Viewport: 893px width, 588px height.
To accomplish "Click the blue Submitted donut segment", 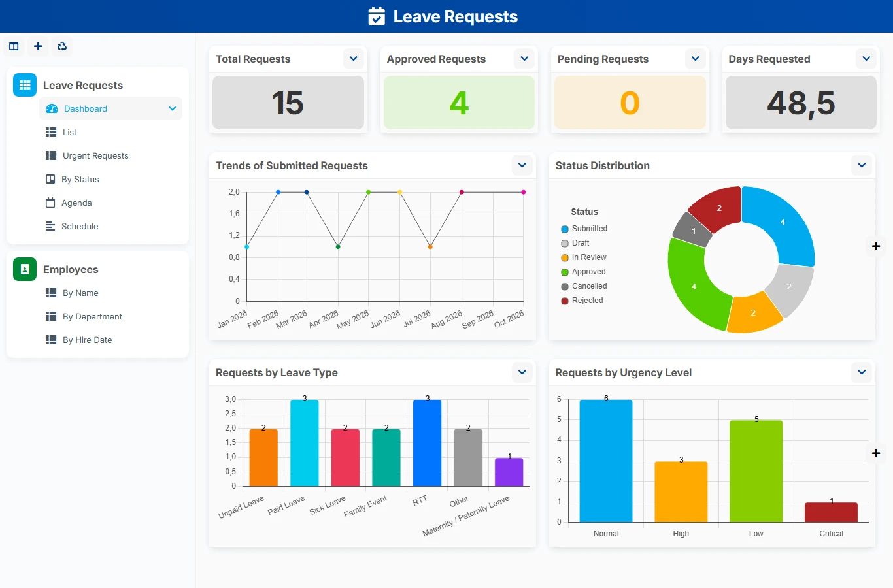I will [x=783, y=222].
